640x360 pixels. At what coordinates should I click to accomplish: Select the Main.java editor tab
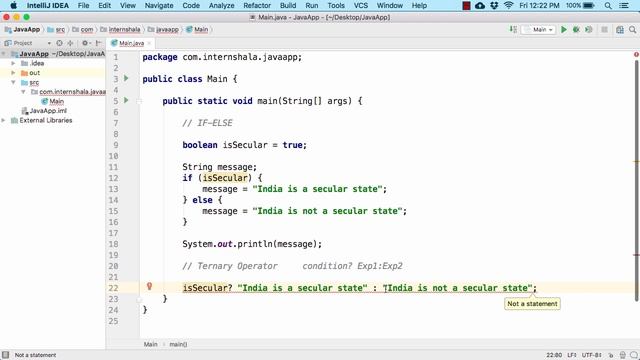click(x=131, y=43)
